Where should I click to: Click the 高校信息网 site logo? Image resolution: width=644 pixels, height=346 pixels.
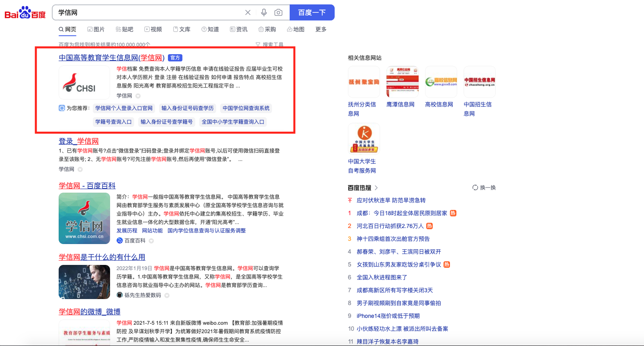click(441, 82)
